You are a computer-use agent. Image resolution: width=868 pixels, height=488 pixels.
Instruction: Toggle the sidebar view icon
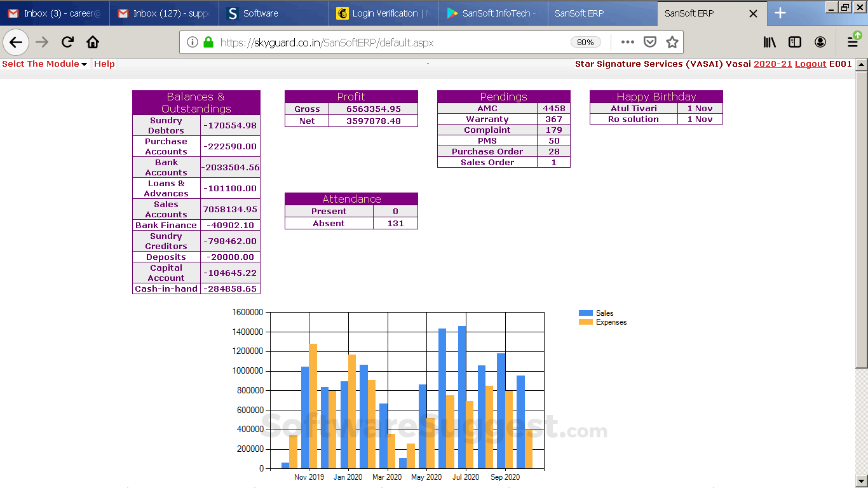point(795,43)
